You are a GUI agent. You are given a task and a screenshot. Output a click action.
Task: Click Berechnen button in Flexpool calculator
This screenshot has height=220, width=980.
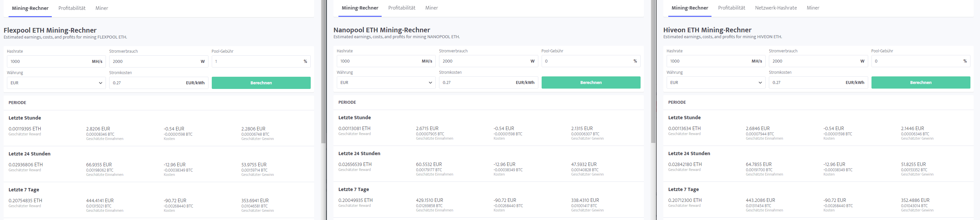[261, 83]
